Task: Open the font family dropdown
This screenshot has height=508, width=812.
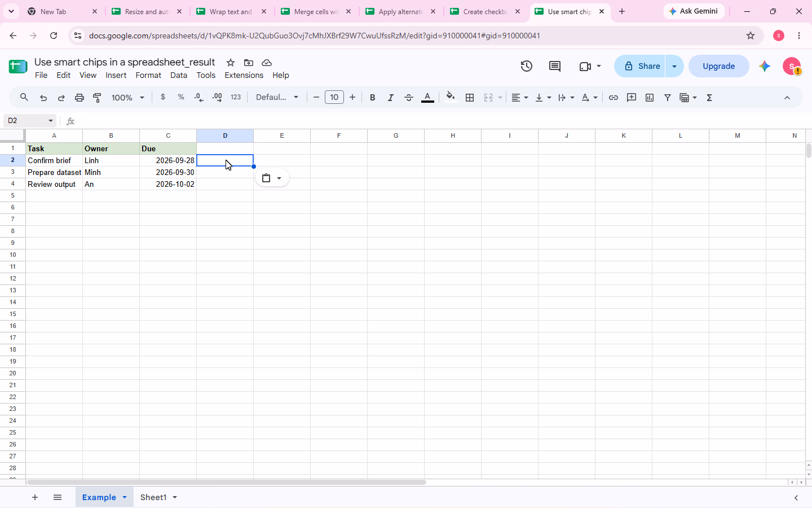Action: 277,97
